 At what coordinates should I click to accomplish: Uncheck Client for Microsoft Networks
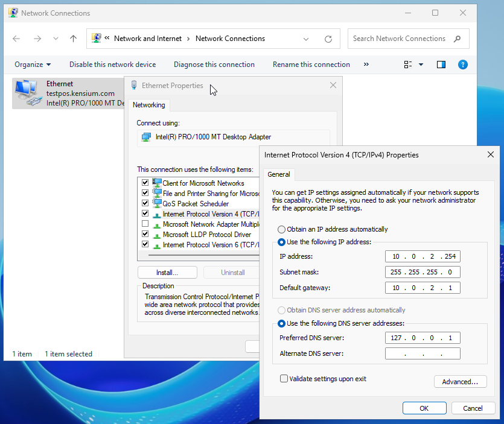pyautogui.click(x=145, y=183)
